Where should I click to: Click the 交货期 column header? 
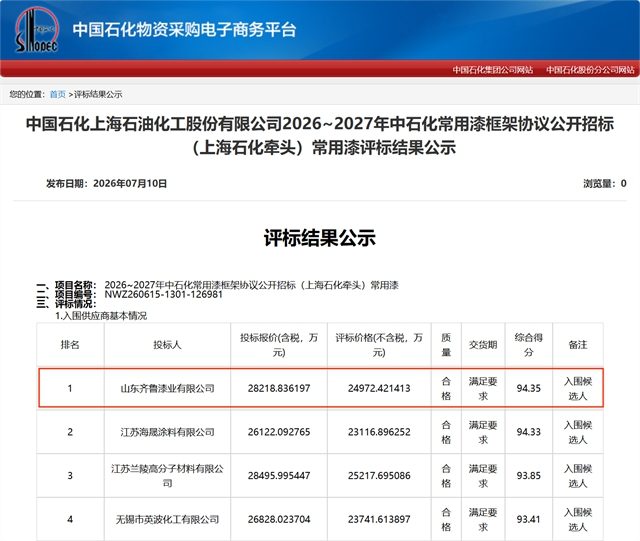[483, 345]
